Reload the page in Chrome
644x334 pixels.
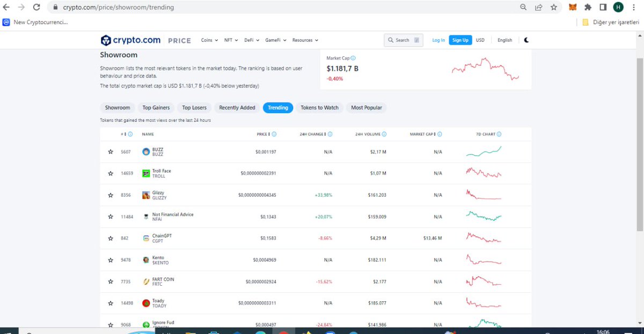[36, 8]
